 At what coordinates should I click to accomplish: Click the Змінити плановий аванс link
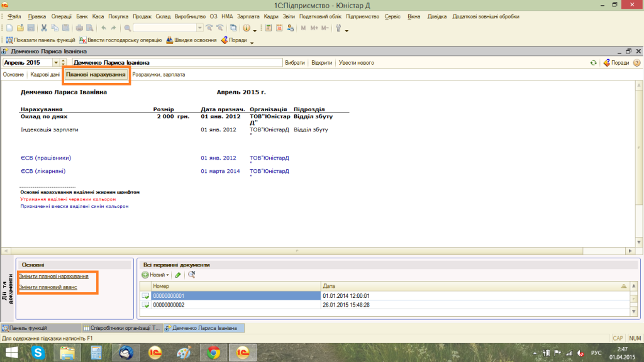click(x=48, y=287)
